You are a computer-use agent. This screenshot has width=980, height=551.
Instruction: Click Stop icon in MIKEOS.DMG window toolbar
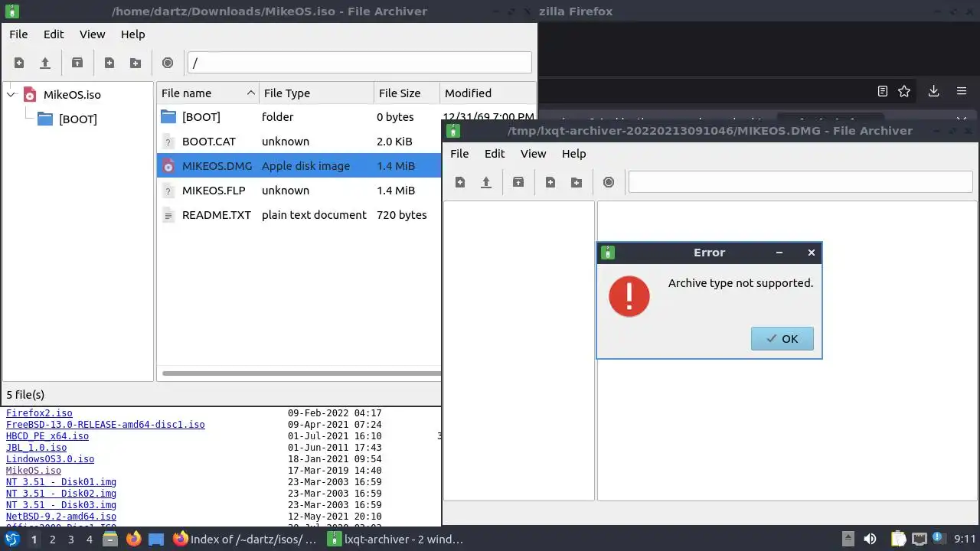(x=609, y=182)
